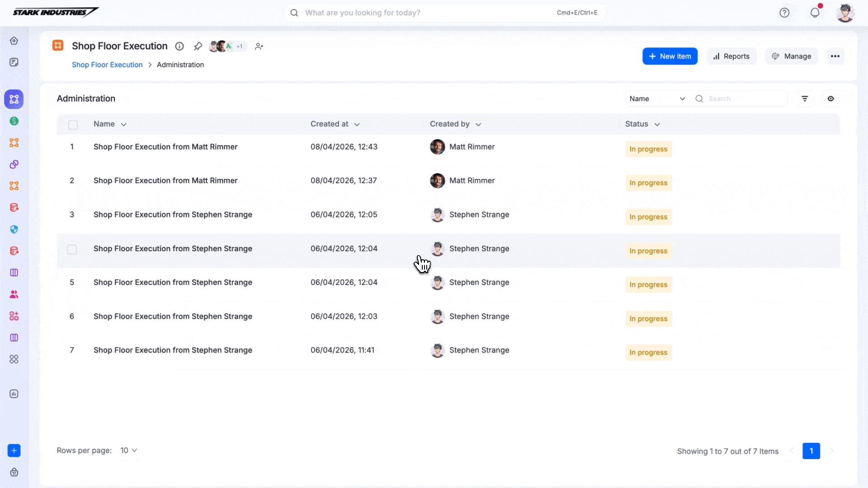Click the blue plus button in sidebar
Viewport: 868px width, 488px height.
14,450
